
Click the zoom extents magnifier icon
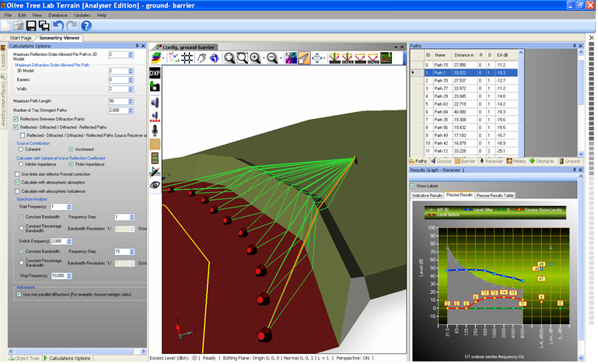(x=229, y=58)
